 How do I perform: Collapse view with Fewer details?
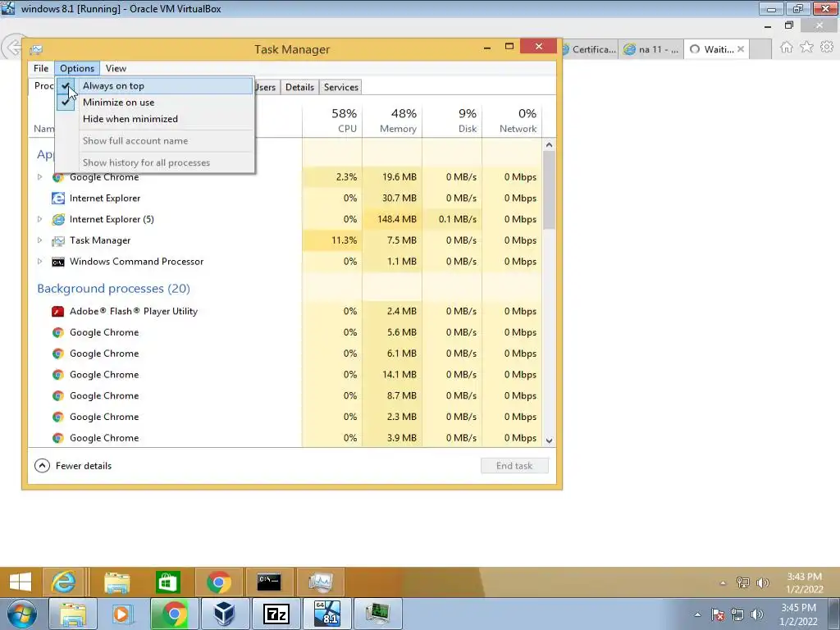(x=73, y=466)
